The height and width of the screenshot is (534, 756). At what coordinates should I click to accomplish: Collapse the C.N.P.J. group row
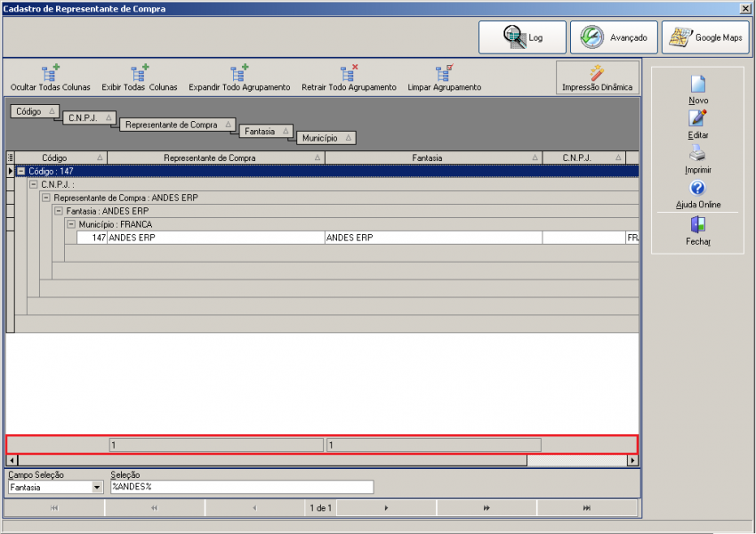pos(34,185)
